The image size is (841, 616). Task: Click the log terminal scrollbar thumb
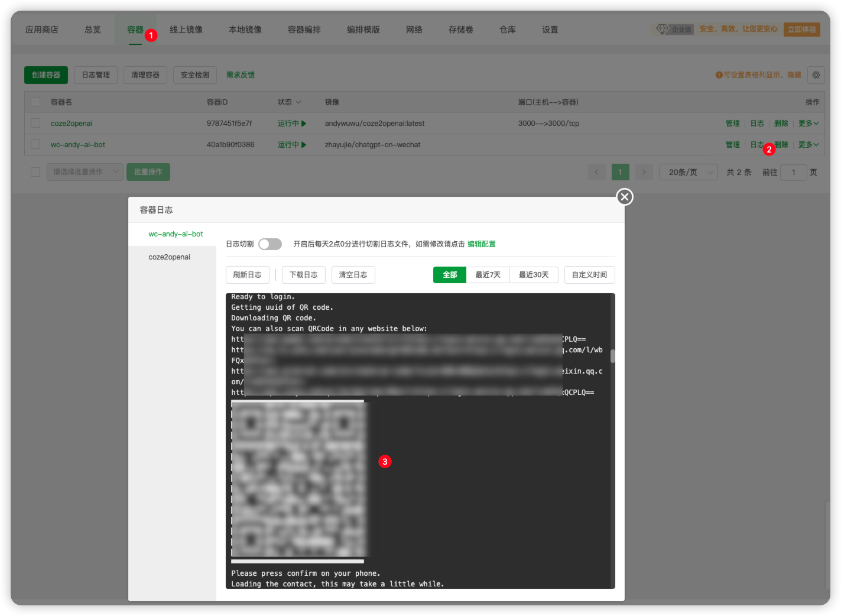tap(613, 356)
